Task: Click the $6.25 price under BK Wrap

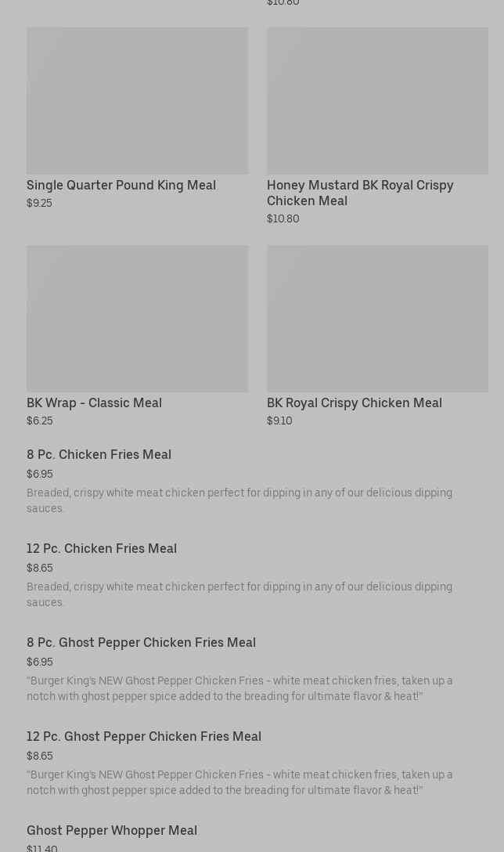Action: (40, 421)
